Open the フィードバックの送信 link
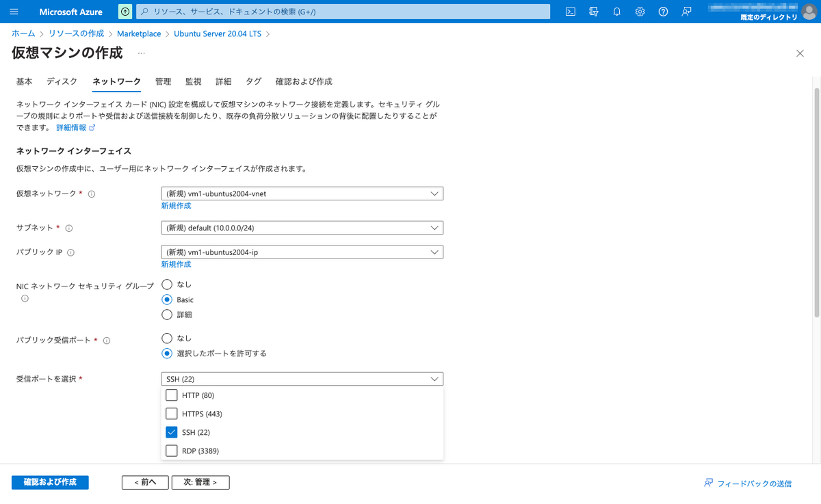 (748, 483)
